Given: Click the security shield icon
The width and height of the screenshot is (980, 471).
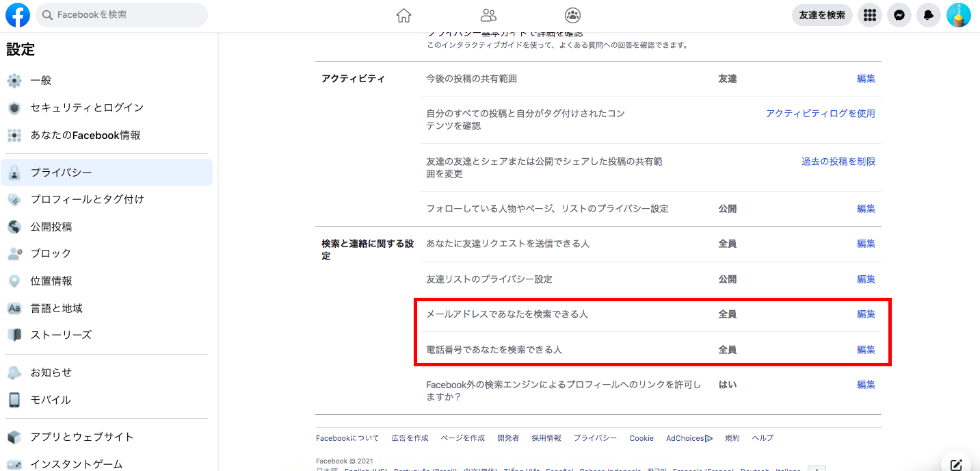Looking at the screenshot, I should [14, 108].
